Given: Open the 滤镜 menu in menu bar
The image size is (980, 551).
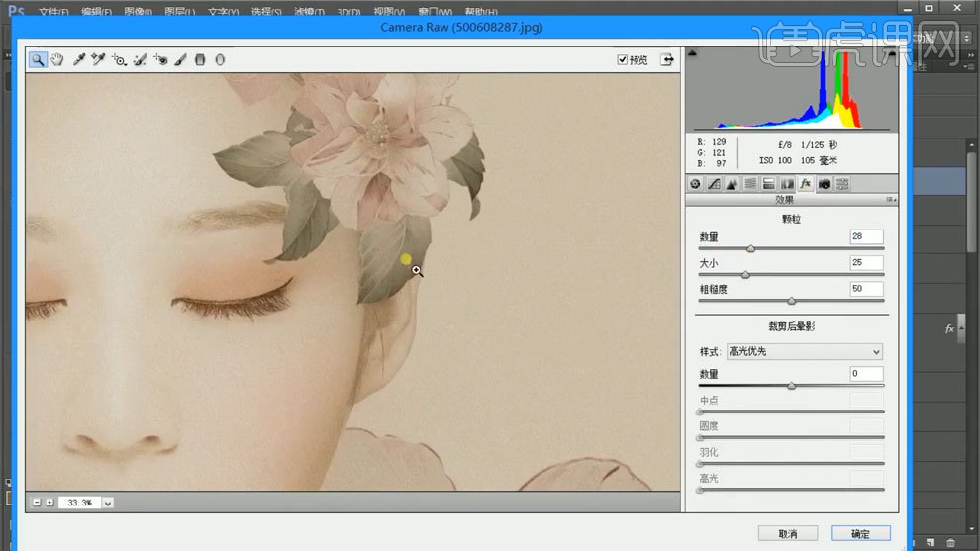Looking at the screenshot, I should [x=312, y=12].
